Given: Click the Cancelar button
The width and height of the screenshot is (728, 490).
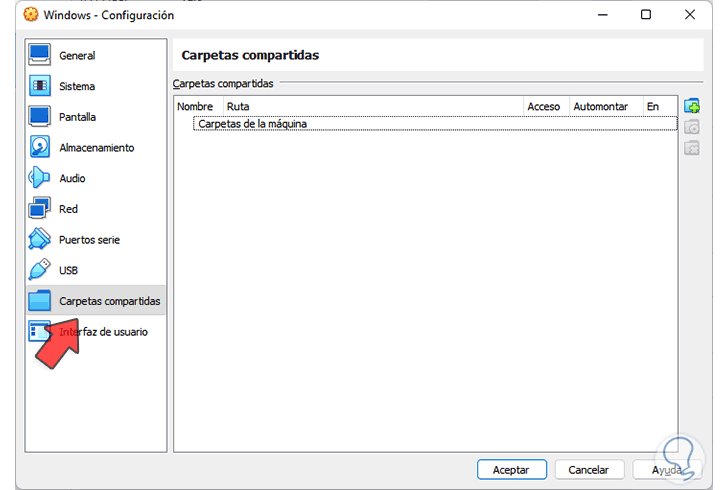Looking at the screenshot, I should (x=589, y=470).
